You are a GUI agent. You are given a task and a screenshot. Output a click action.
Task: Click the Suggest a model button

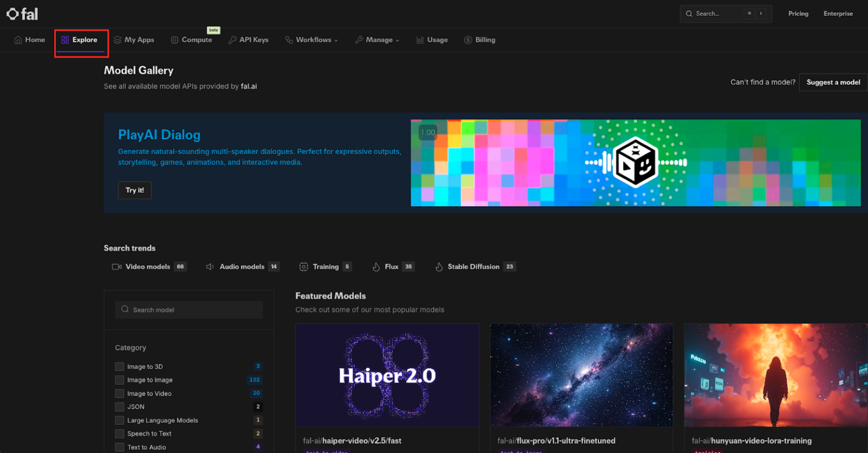coord(833,82)
